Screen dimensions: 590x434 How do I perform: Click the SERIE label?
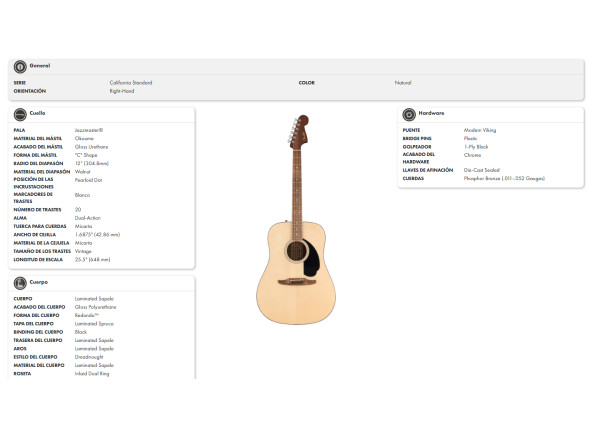pos(20,83)
